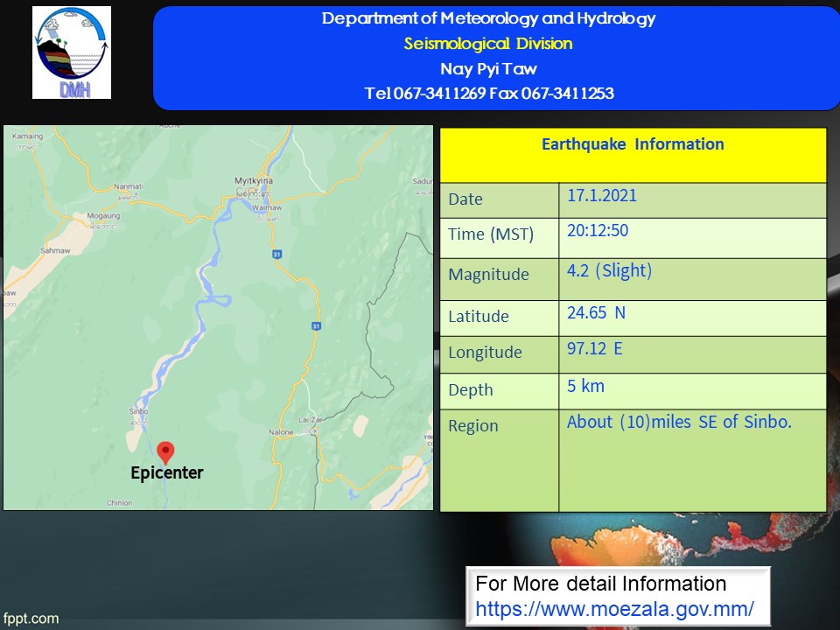Select the red epicenter pin on the map
Image resolution: width=840 pixels, height=630 pixels.
coord(165,452)
